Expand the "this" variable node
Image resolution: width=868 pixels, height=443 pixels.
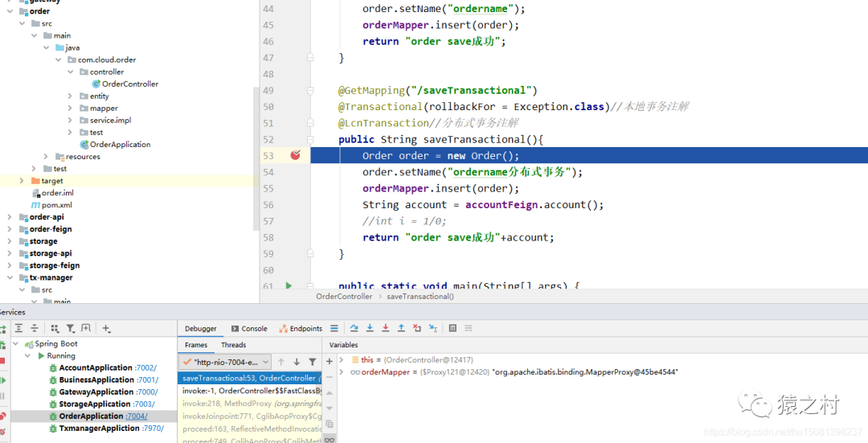(x=342, y=360)
